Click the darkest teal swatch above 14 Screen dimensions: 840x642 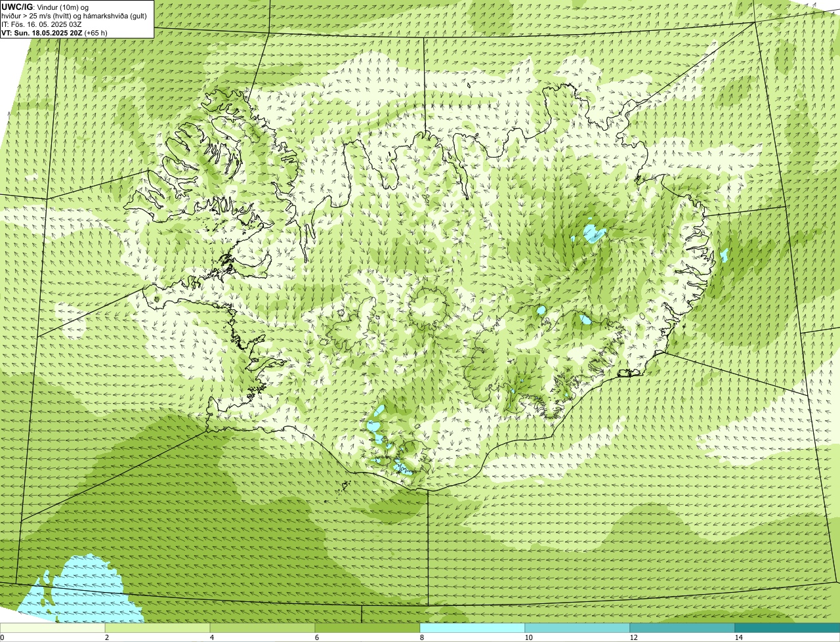tap(787, 628)
